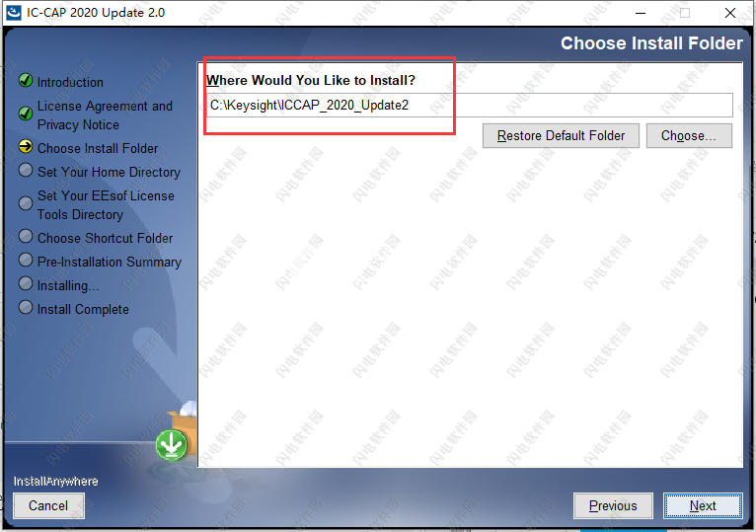Click the circle beside Pre-Installation Summary

(x=26, y=260)
